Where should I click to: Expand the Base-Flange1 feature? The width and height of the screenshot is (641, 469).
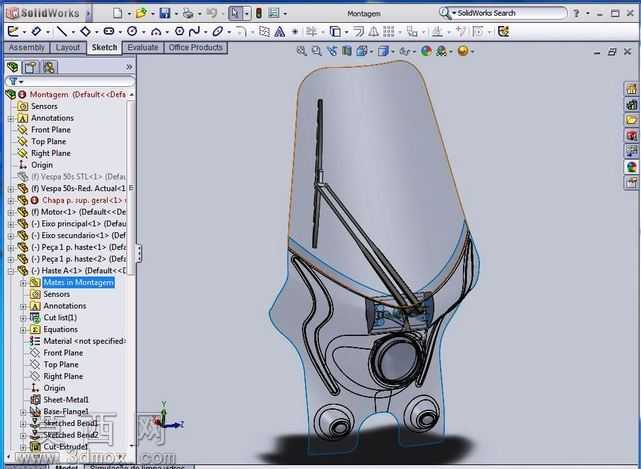[23, 412]
